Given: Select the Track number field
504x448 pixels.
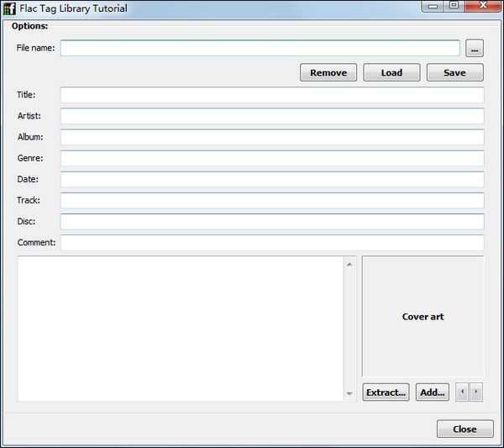Looking at the screenshot, I should point(271,200).
